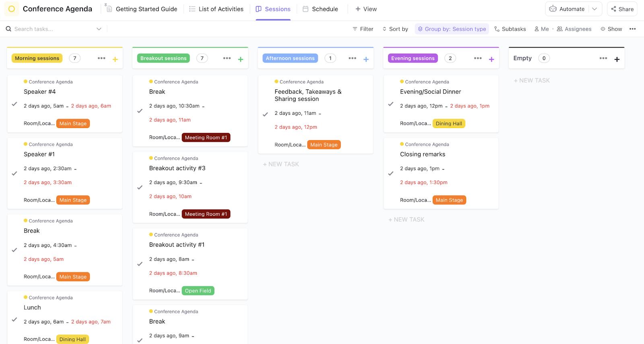
Task: Click Meeting Room #1 tag on Breakout activity #3
Action: tap(206, 214)
